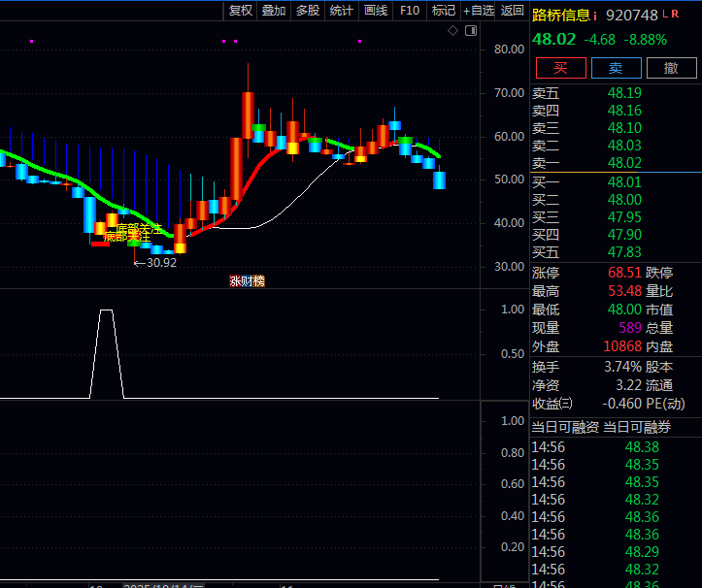Activate the 画线 drawing tool

click(376, 11)
